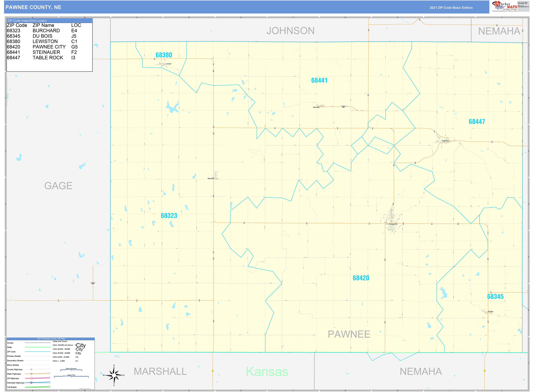Click the PAWNEE COUNTY, NE title
Image resolution: width=534 pixels, height=392 pixels.
pyautogui.click(x=33, y=7)
